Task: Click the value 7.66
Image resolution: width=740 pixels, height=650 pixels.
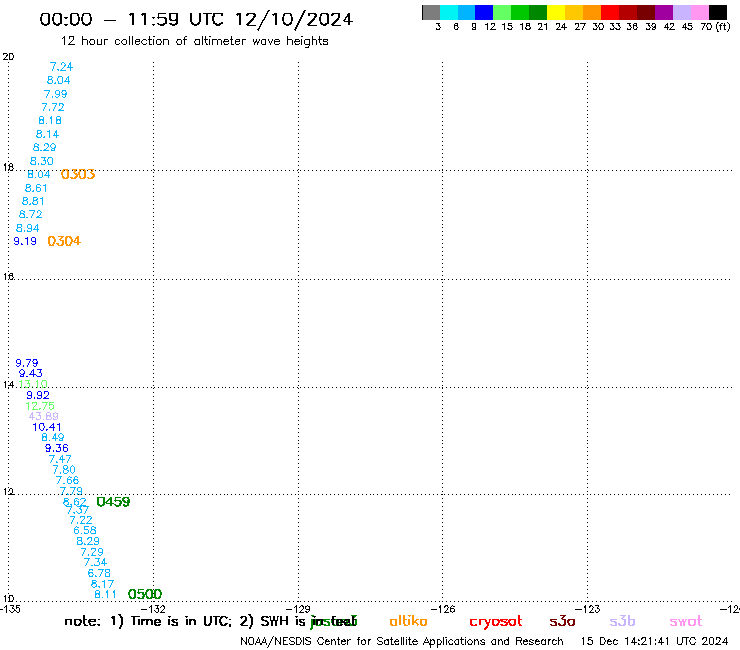Action: (67, 481)
